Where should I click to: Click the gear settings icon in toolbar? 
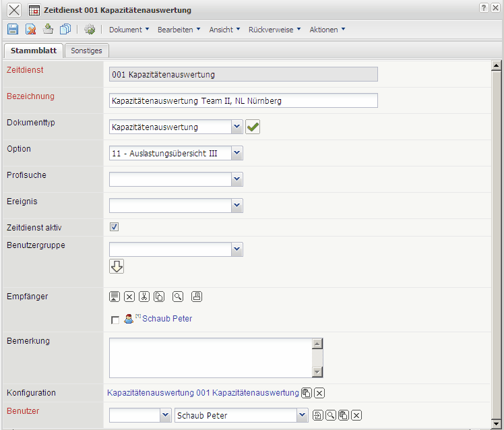(90, 30)
